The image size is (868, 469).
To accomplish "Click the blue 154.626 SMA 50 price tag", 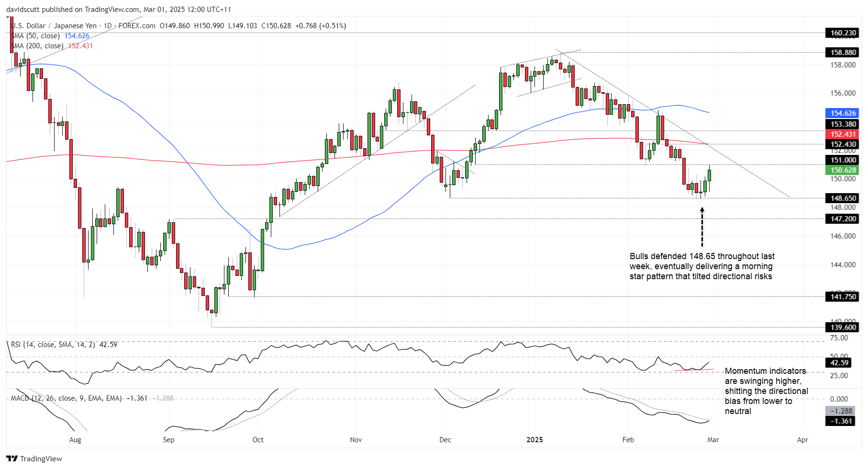I will click(x=842, y=113).
